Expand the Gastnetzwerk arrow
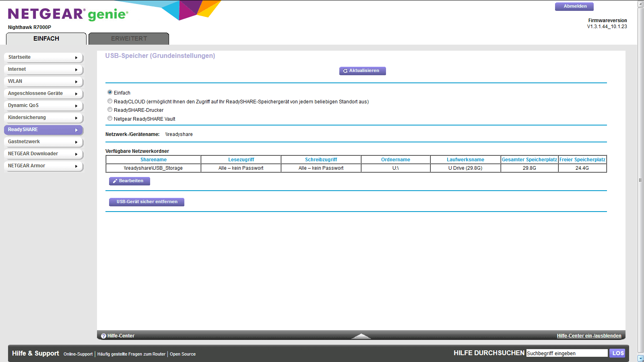The height and width of the screenshot is (362, 644). coord(76,142)
